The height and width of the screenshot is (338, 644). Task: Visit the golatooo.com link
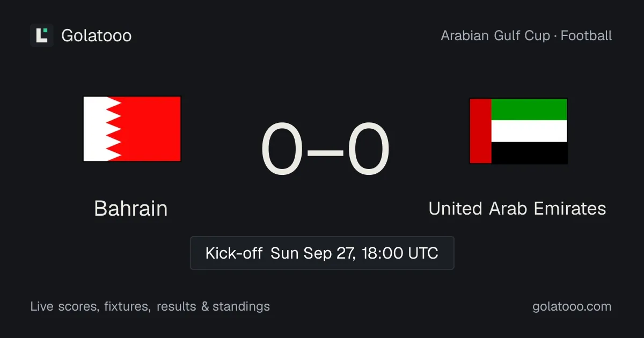click(x=572, y=306)
